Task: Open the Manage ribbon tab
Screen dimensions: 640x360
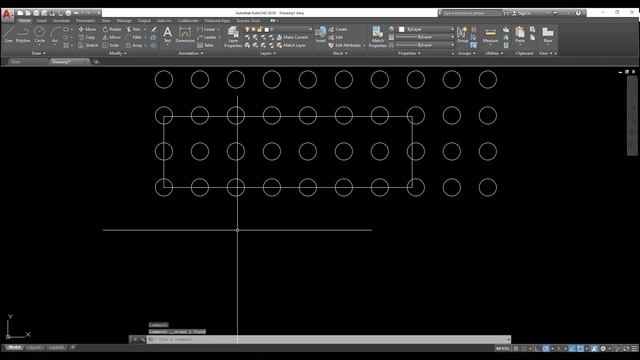Action: point(124,20)
